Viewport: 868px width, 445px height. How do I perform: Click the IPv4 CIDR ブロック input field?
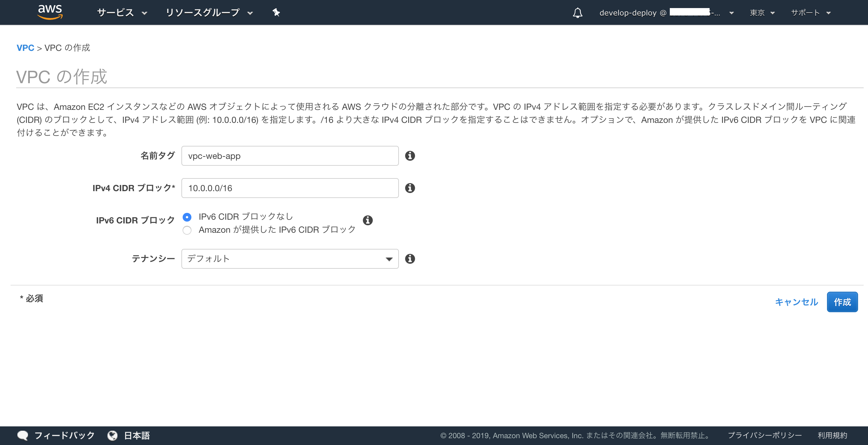pos(290,188)
